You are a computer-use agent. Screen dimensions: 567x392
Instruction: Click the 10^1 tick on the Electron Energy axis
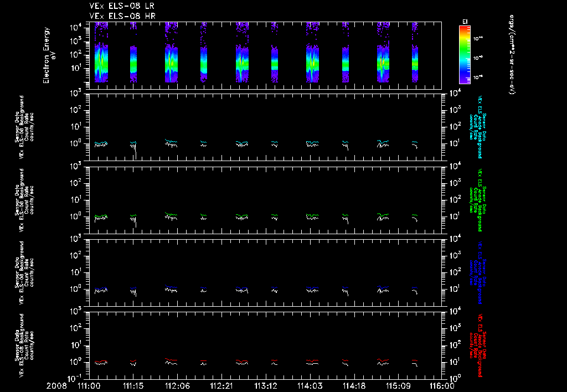[76, 68]
